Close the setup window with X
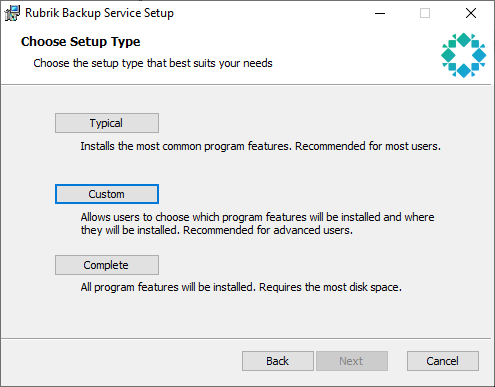This screenshot has height=387, width=495. (x=471, y=13)
